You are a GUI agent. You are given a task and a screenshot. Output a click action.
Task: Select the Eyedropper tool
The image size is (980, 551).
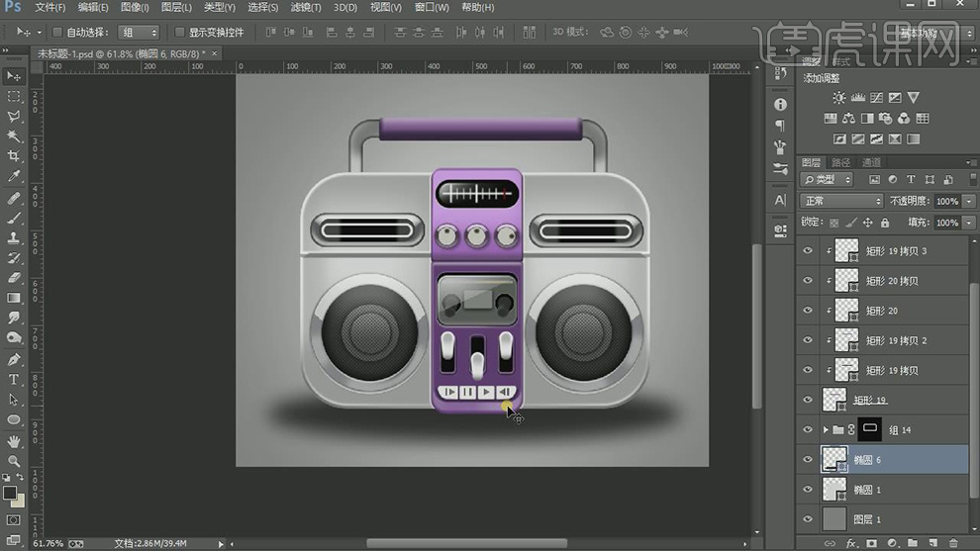click(x=14, y=177)
